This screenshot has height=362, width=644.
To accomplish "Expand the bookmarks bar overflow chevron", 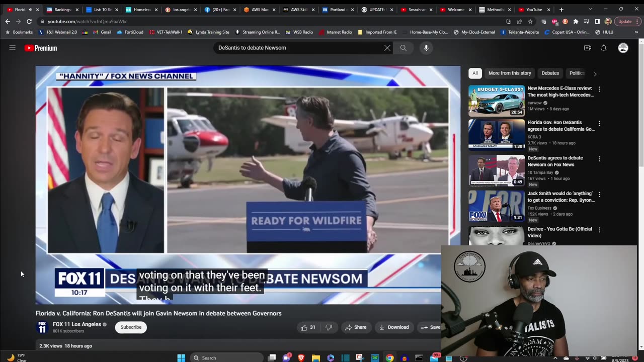I will click(x=636, y=32).
